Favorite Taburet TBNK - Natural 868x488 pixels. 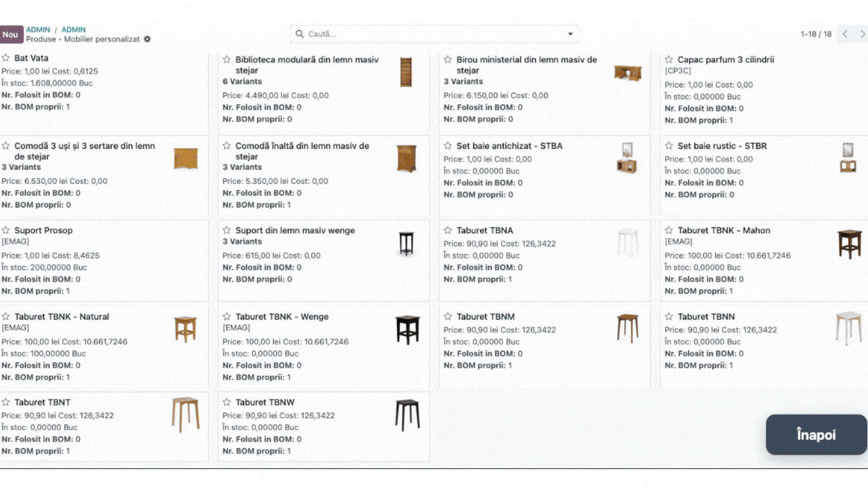5,316
